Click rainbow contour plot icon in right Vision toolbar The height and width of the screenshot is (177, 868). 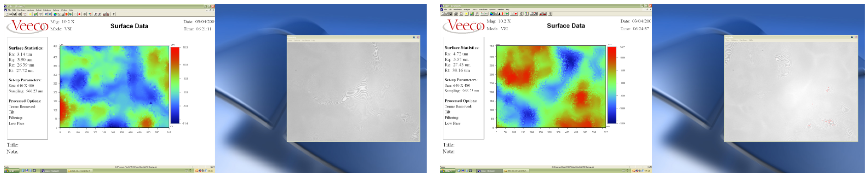(x=491, y=14)
